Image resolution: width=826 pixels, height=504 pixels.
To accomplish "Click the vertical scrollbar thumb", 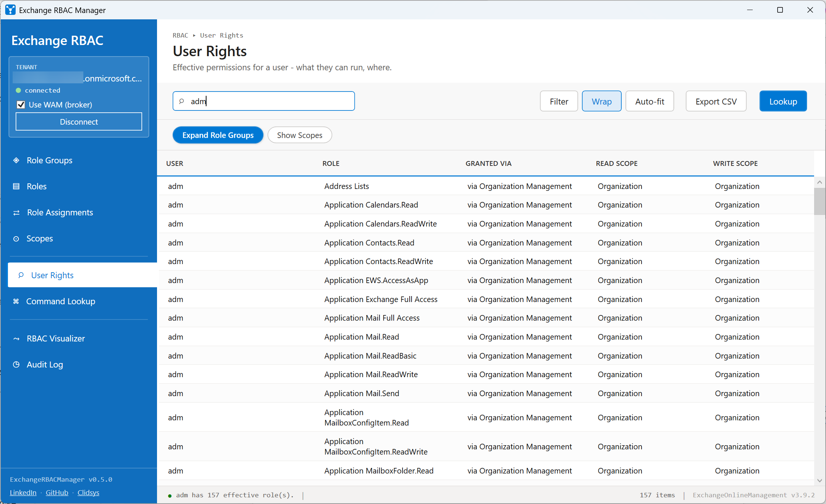I will (819, 201).
